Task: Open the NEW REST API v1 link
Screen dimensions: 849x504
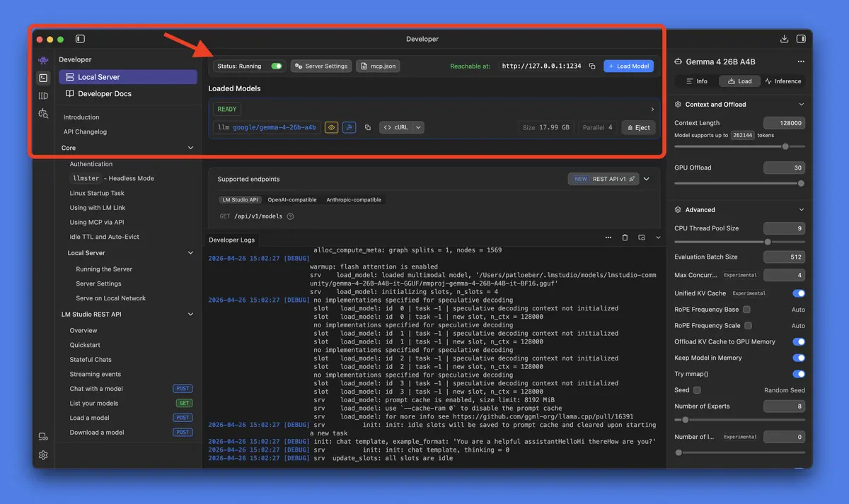Action: 603,179
